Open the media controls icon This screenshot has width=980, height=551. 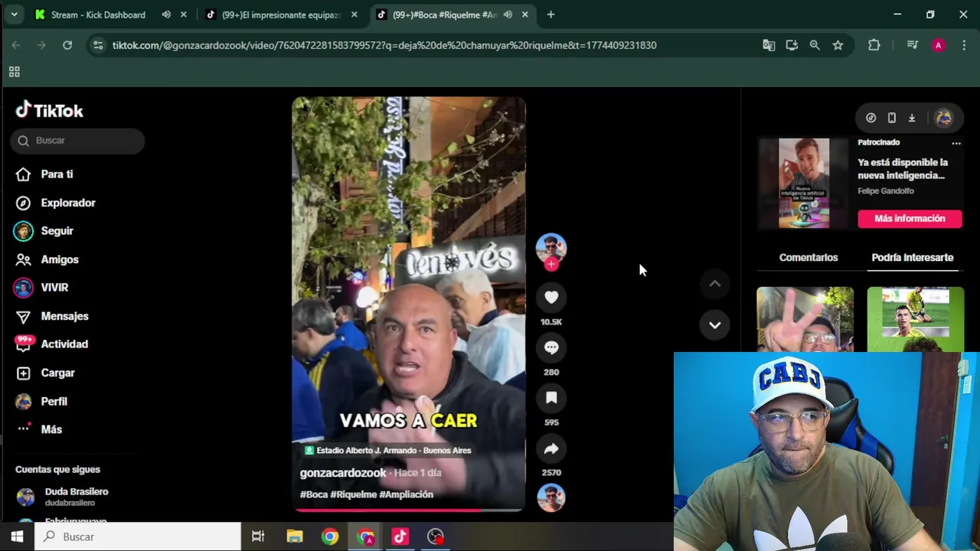pyautogui.click(x=912, y=45)
